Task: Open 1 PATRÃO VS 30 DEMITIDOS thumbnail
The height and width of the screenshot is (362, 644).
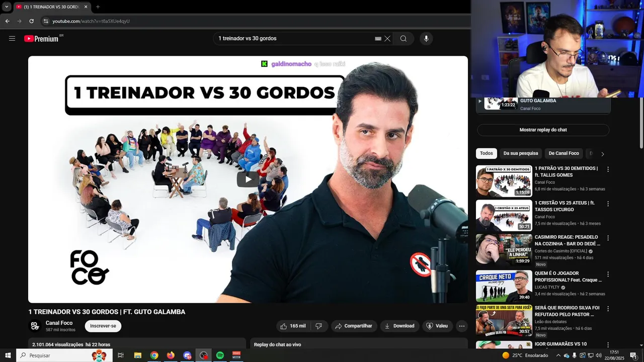Action: [x=504, y=180]
